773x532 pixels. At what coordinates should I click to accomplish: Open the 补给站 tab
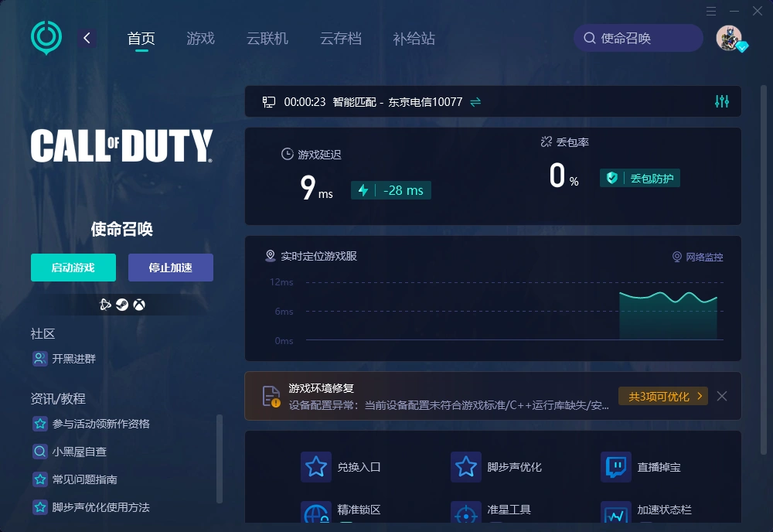414,39
